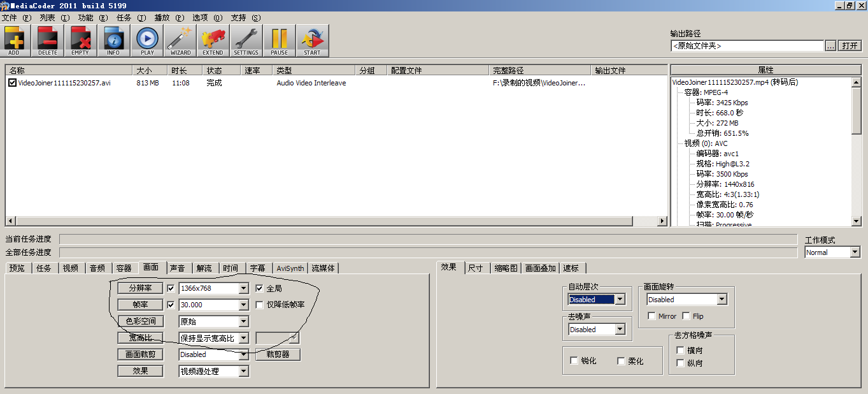Enable the 仅降低帧率 checkbox

click(259, 305)
